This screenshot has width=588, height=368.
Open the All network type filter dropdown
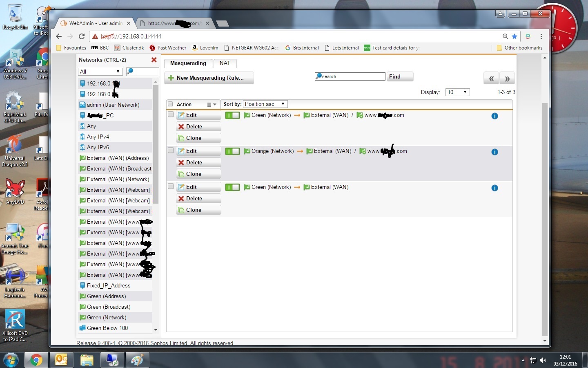(x=100, y=72)
